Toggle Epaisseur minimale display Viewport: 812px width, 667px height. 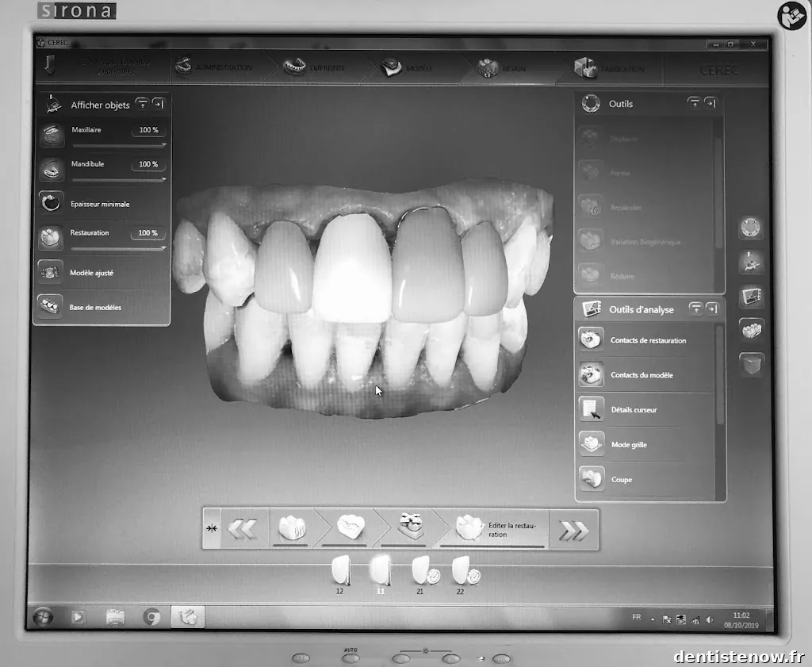tap(52, 203)
